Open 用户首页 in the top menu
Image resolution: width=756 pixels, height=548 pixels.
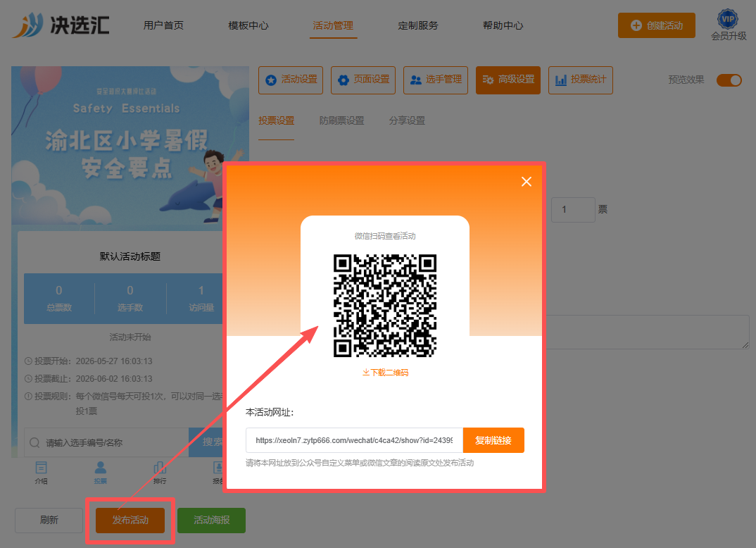[163, 25]
